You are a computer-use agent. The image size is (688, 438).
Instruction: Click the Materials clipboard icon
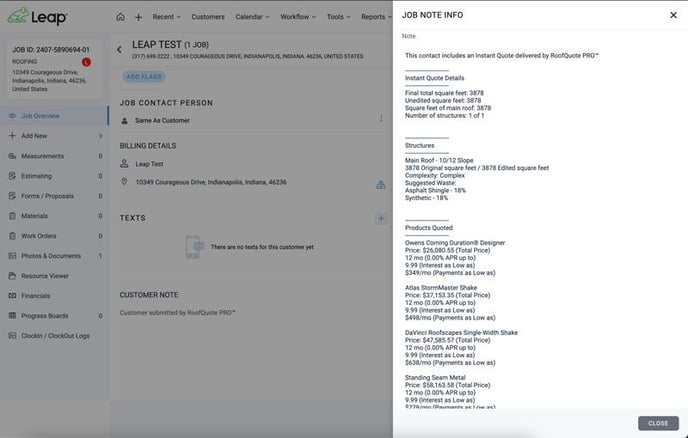(12, 216)
